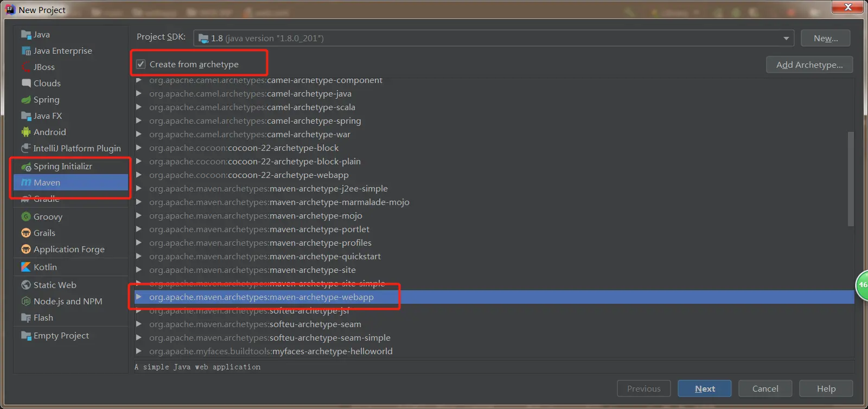Click the Maven 'm' icon
Screen dimensions: 868x409
click(x=26, y=183)
